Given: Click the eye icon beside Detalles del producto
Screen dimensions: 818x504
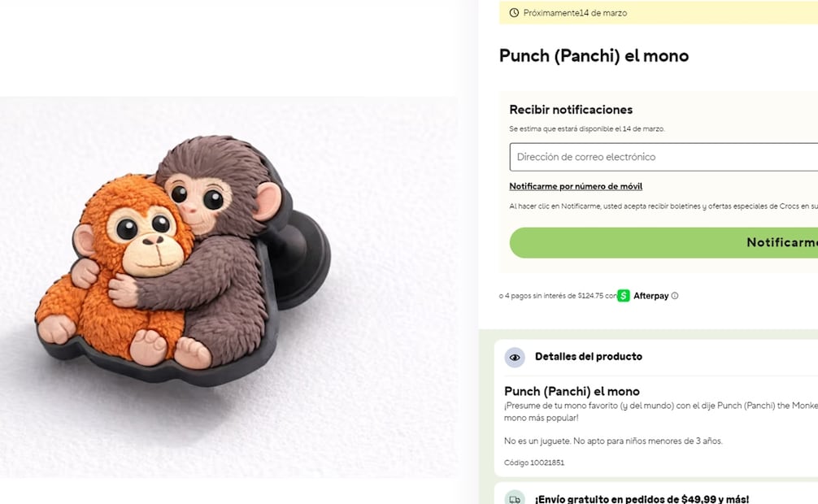Looking at the screenshot, I should coord(515,357).
